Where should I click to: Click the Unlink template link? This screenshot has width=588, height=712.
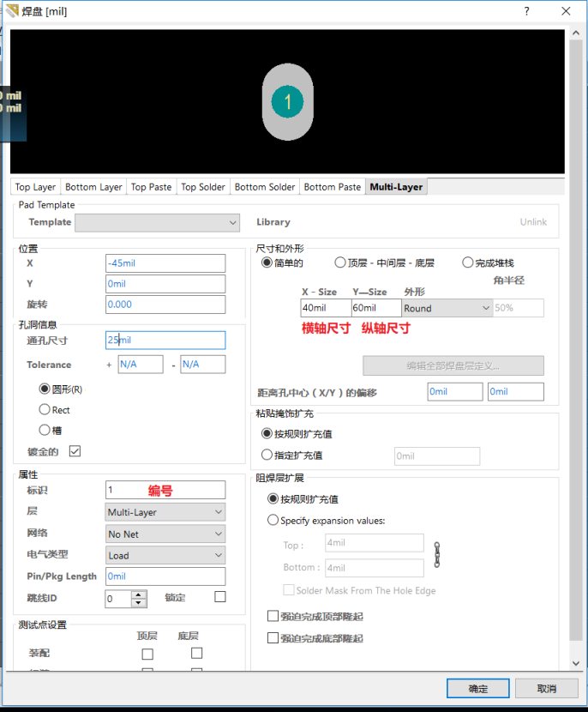coord(533,222)
